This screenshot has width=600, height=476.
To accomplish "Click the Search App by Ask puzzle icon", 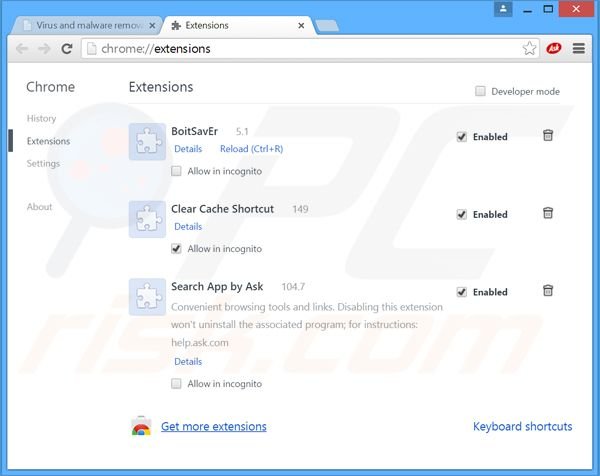I will (x=147, y=297).
